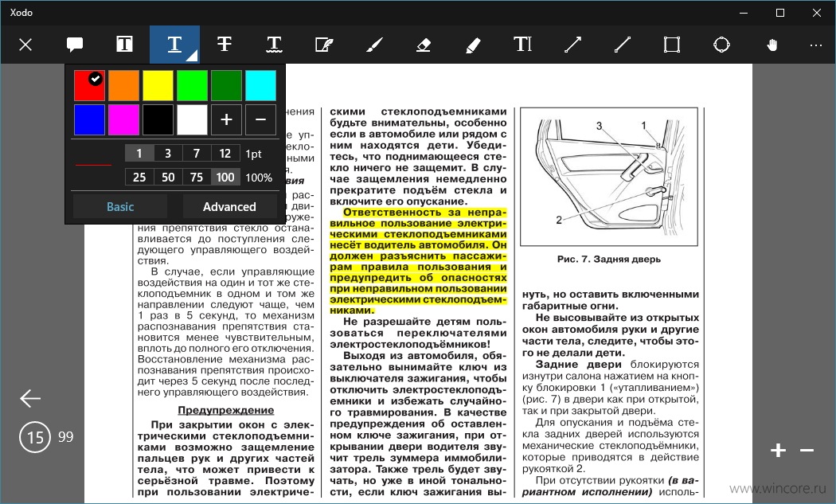Viewport: 836px width, 504px height.
Task: Click the rear door diagram figure
Action: tap(609, 177)
